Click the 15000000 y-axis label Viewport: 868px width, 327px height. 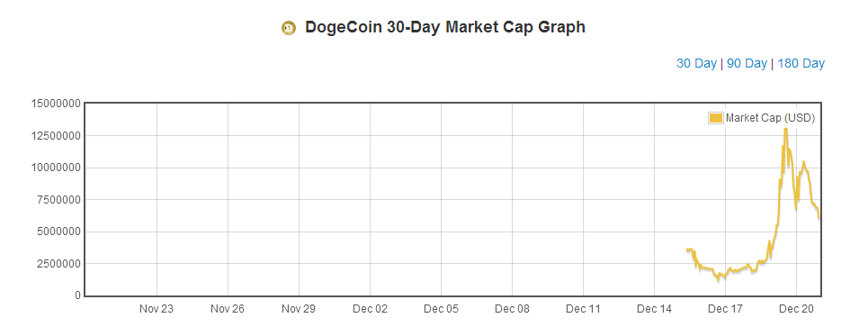coord(57,103)
